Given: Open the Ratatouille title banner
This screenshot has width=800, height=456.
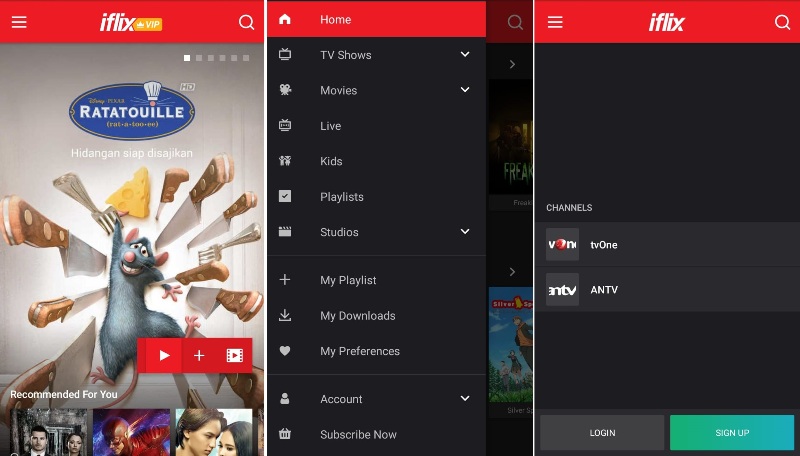Looking at the screenshot, I should coord(132,110).
